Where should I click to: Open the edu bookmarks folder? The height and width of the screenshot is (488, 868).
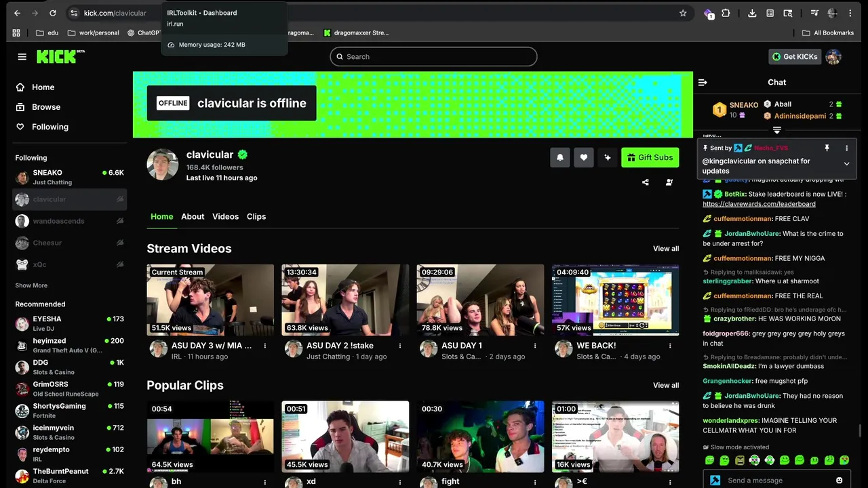[x=47, y=33]
